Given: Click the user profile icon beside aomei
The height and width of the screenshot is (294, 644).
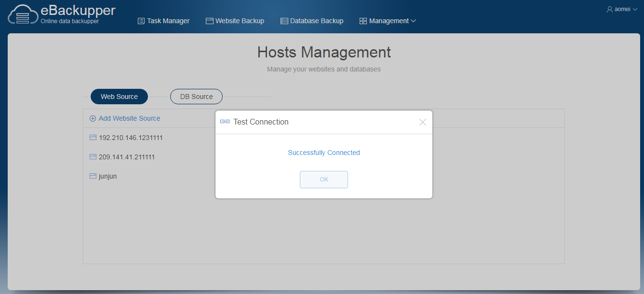Looking at the screenshot, I should 610,9.
